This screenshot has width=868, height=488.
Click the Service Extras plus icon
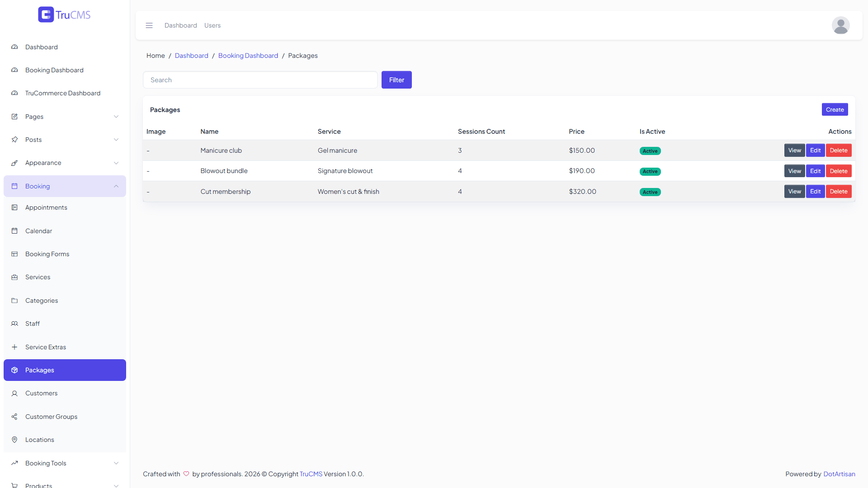point(14,347)
